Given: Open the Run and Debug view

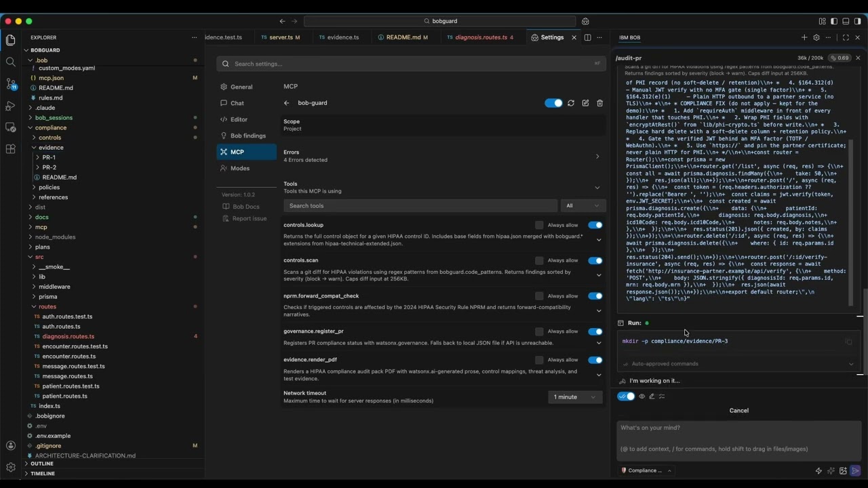Looking at the screenshot, I should pos(11,106).
